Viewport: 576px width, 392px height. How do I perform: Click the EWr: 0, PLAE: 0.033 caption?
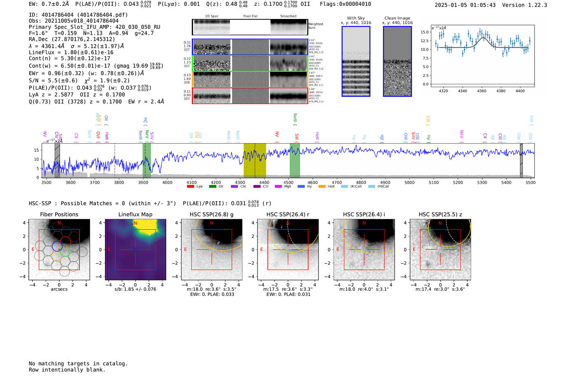point(212,294)
